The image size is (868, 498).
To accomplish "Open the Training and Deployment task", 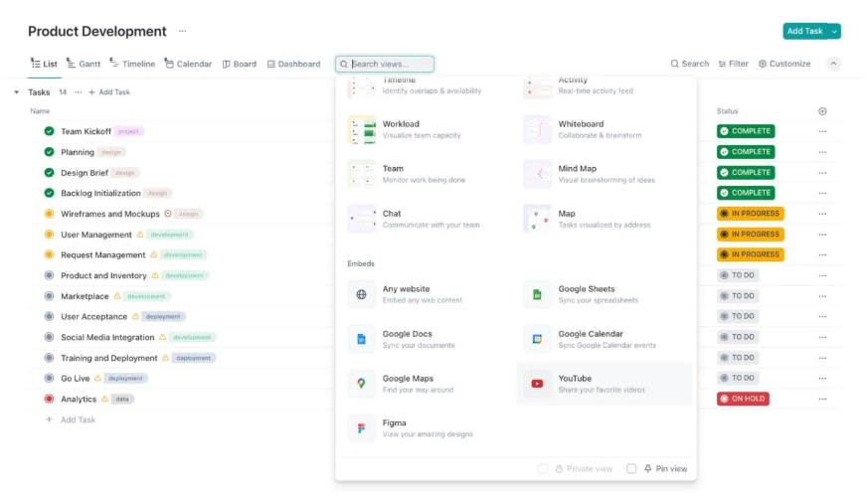I will point(109,358).
